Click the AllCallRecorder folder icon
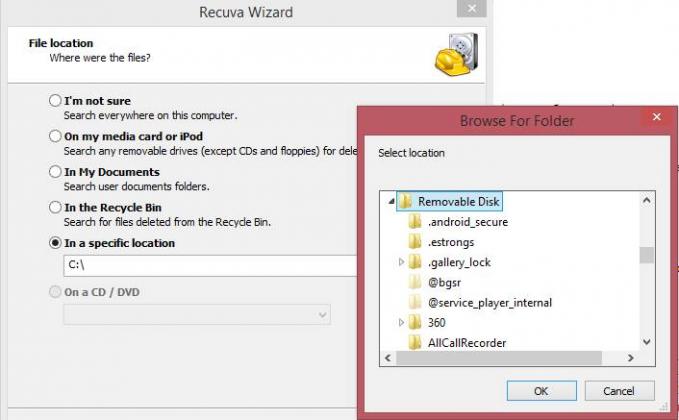The width and height of the screenshot is (679, 420). tap(415, 343)
